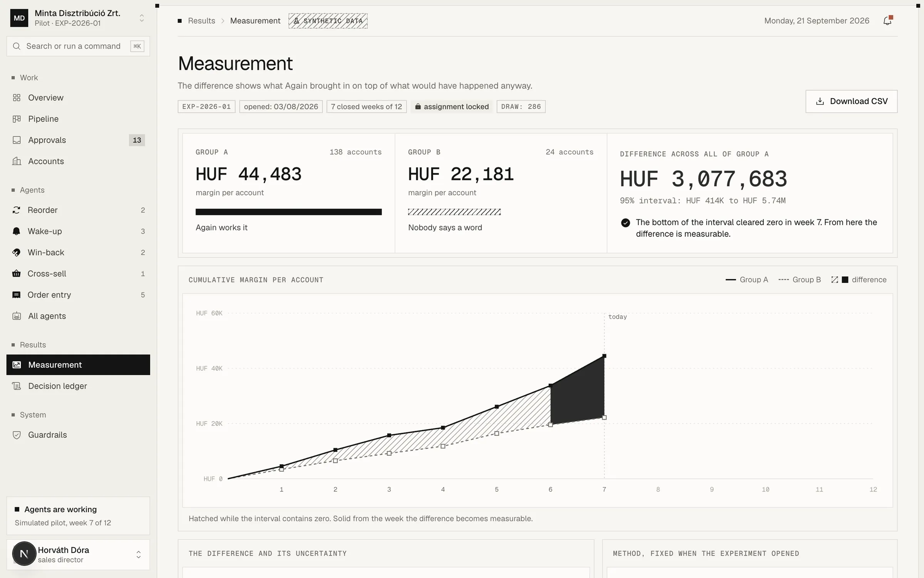Expand the Minta Disztribúció workspace switcher
924x578 pixels.
point(142,18)
